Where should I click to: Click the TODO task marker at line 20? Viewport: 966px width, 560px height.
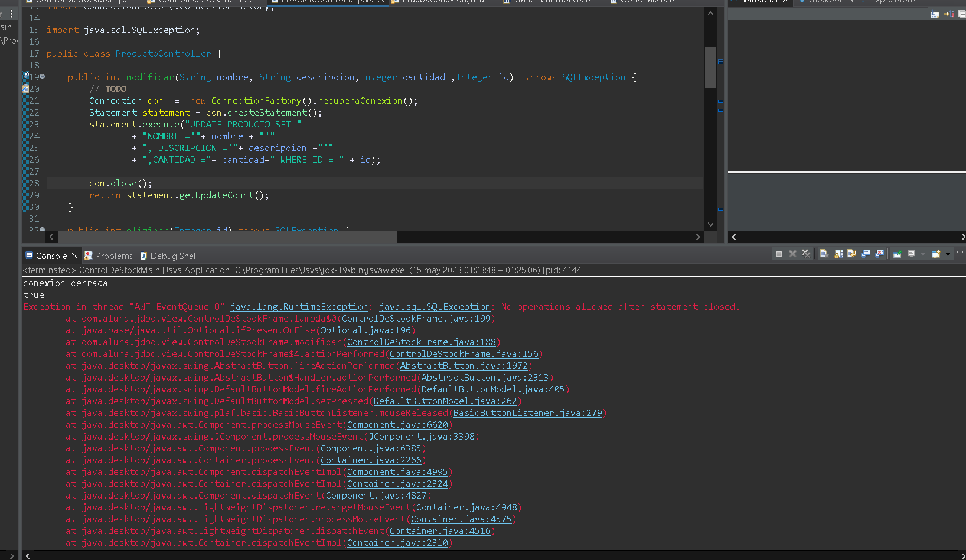pos(25,89)
